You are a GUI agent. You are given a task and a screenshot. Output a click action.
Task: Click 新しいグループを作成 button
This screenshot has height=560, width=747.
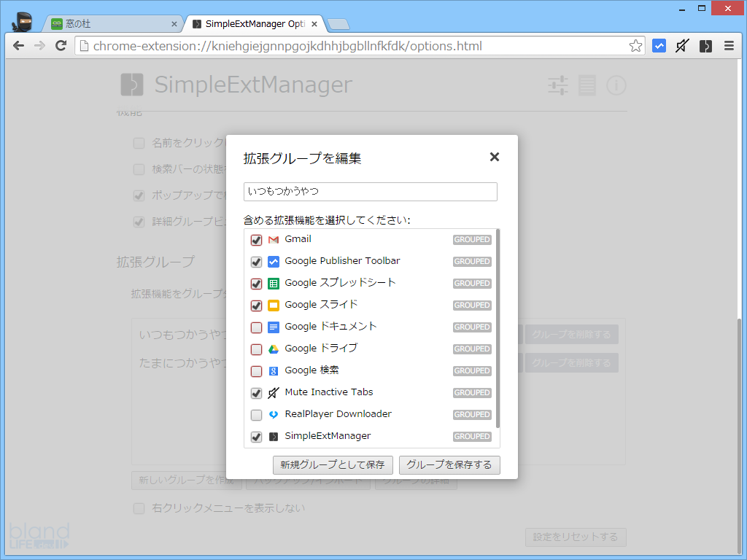[186, 480]
